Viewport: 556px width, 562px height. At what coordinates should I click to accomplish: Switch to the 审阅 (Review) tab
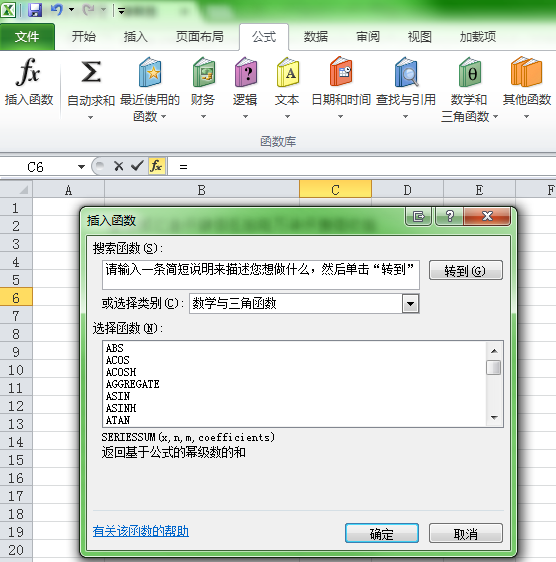pyautogui.click(x=368, y=37)
